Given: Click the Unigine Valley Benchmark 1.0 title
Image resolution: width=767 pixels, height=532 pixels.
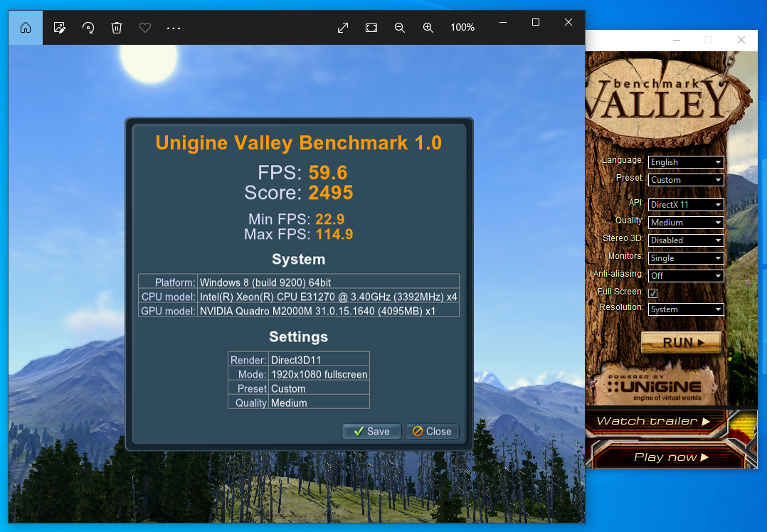Looking at the screenshot, I should (298, 143).
